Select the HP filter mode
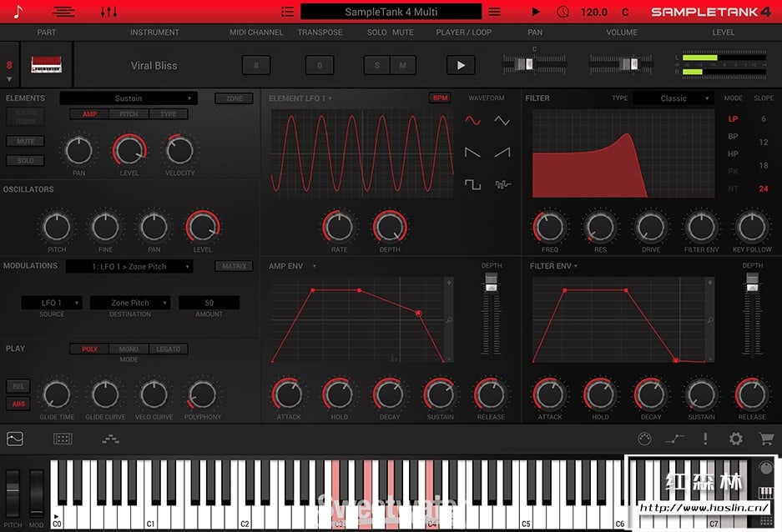The image size is (782, 532). pos(733,154)
